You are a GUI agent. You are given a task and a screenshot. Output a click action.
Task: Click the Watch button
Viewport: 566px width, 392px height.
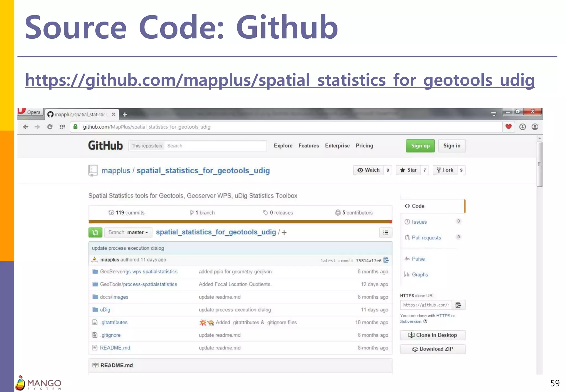pos(368,170)
